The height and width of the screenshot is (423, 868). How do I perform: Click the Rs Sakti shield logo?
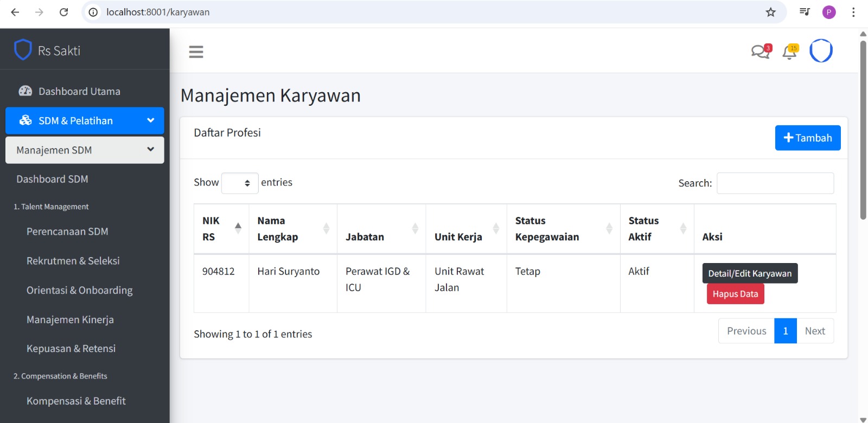click(x=23, y=50)
